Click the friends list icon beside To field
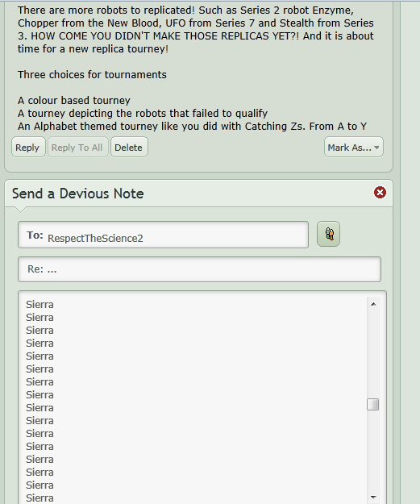The image size is (420, 504). tap(328, 234)
